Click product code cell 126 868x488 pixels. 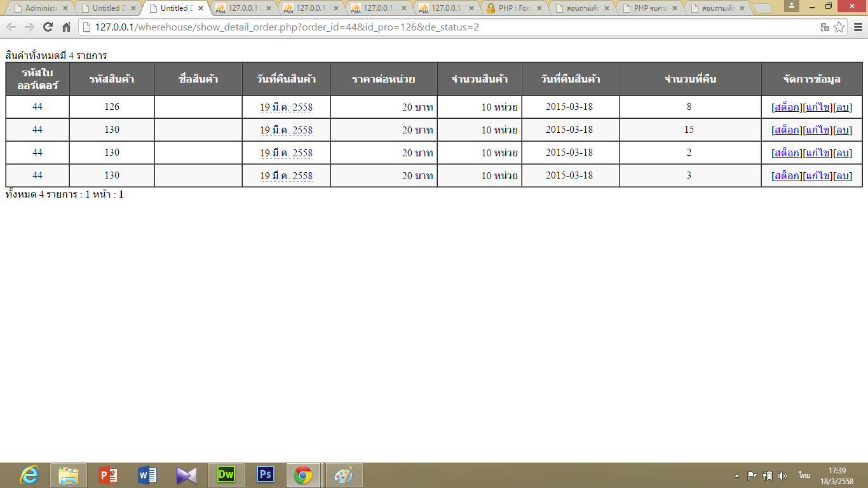pyautogui.click(x=112, y=107)
